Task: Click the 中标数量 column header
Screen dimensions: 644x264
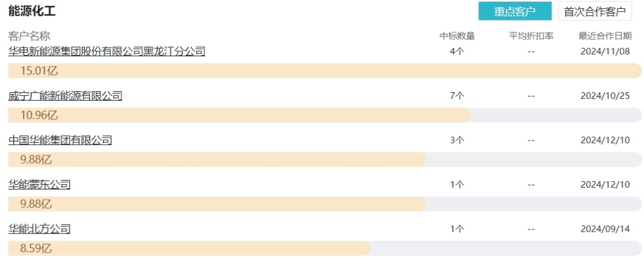Action: coord(457,36)
